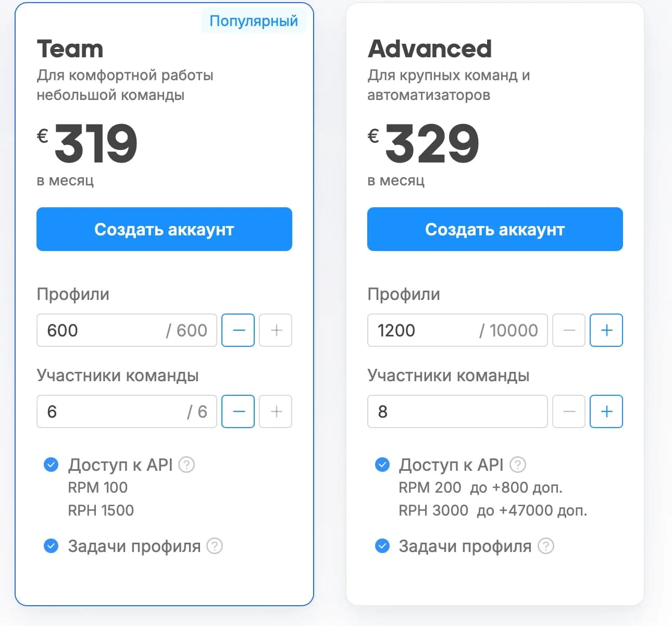The image size is (672, 626).
Task: Click the Популярный badge on Team card
Action: 253,21
